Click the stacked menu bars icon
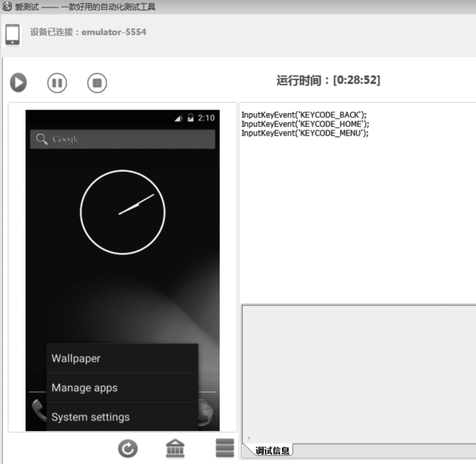This screenshot has width=476, height=464. click(x=225, y=448)
